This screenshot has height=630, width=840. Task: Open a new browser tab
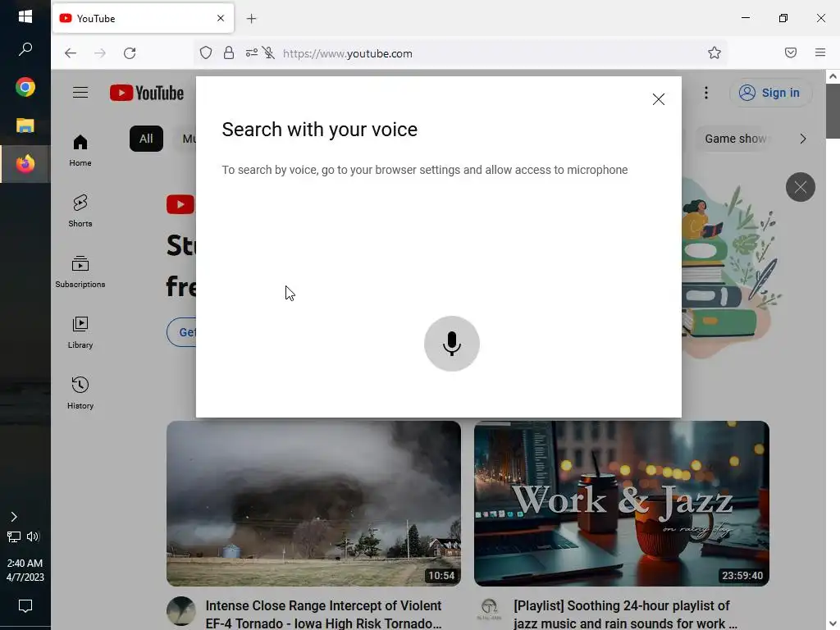(x=251, y=19)
